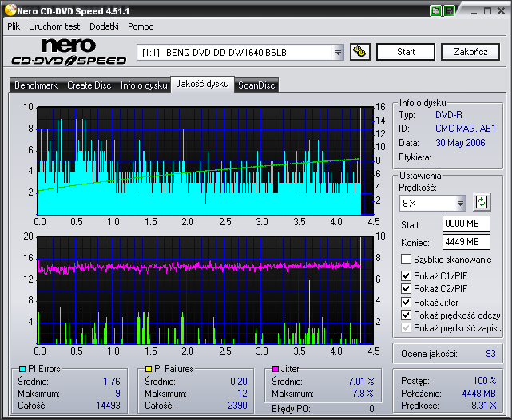This screenshot has height=420, width=512.
Task: Click the green save-disk icon in title bar
Action: [x=449, y=10]
